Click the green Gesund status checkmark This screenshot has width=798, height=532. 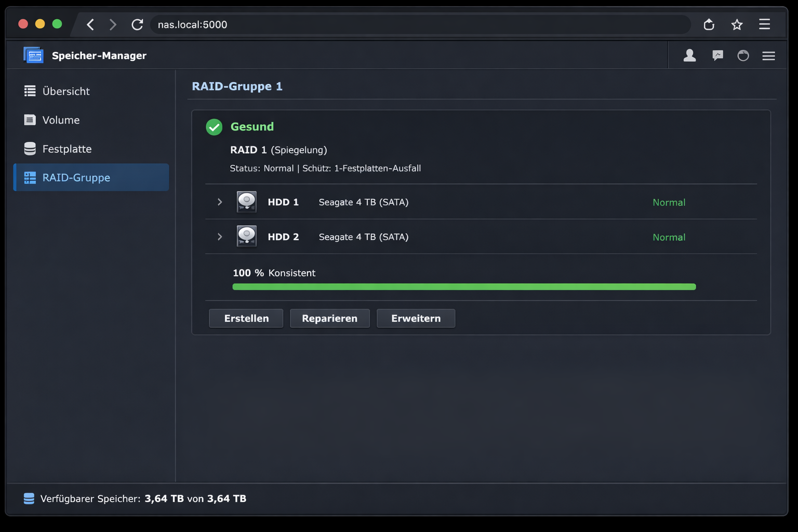[x=214, y=127]
